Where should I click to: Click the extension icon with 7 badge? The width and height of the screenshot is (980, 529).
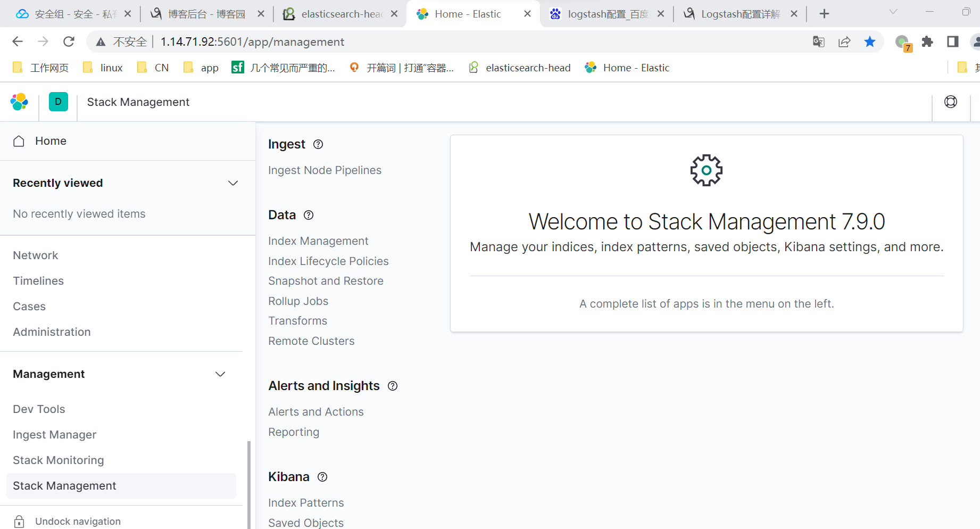(x=903, y=43)
